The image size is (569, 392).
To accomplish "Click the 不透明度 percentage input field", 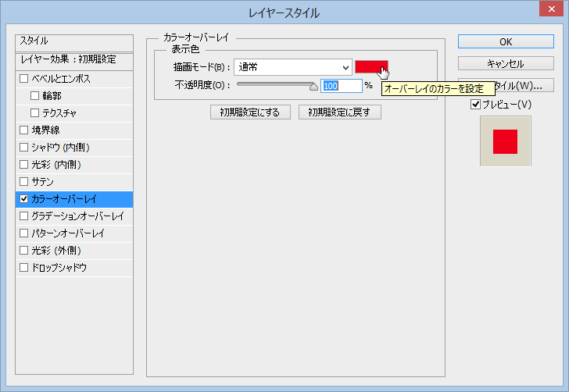I will [x=341, y=86].
